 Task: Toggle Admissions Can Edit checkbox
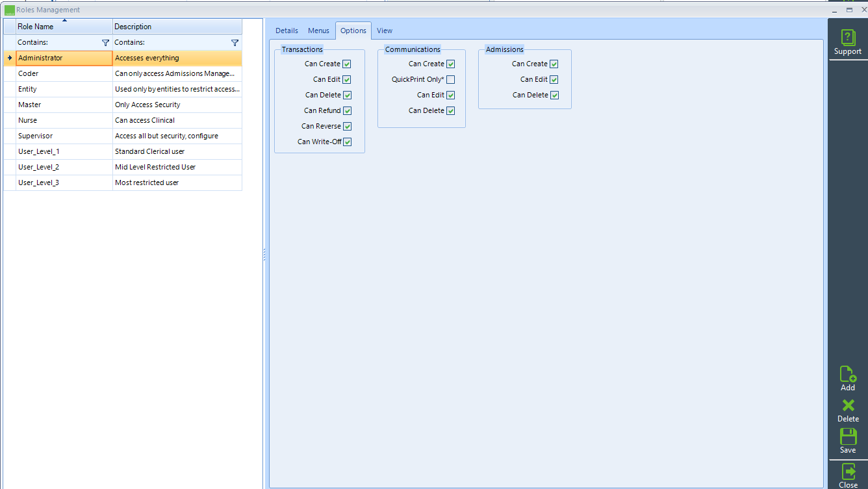point(554,79)
